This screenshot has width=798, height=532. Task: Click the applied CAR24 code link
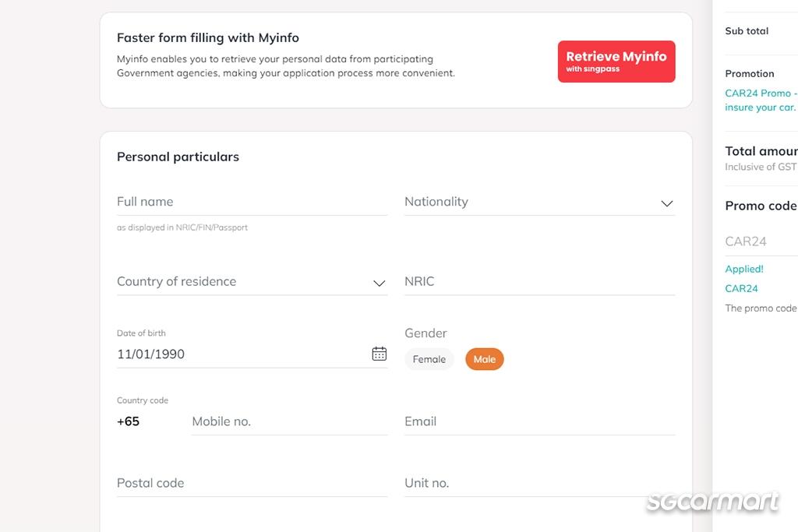(741, 288)
